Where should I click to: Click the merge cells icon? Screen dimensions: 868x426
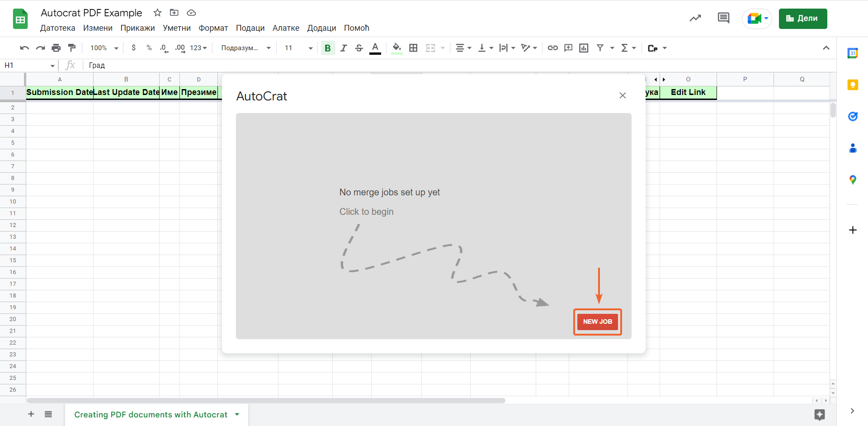[x=430, y=48]
